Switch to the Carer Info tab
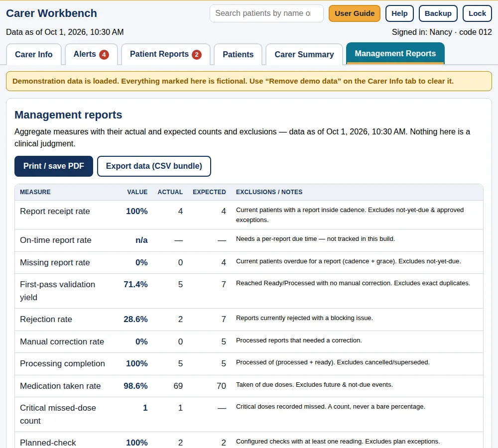Image resolution: width=498 pixels, height=448 pixels. coord(34,54)
